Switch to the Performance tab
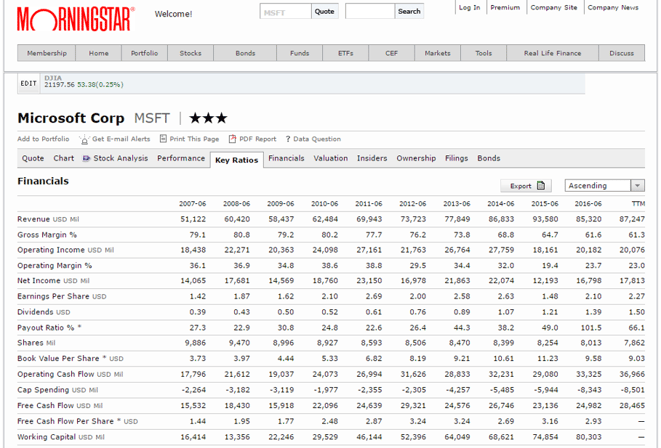Viewport: 661px width, 448px height. [181, 158]
